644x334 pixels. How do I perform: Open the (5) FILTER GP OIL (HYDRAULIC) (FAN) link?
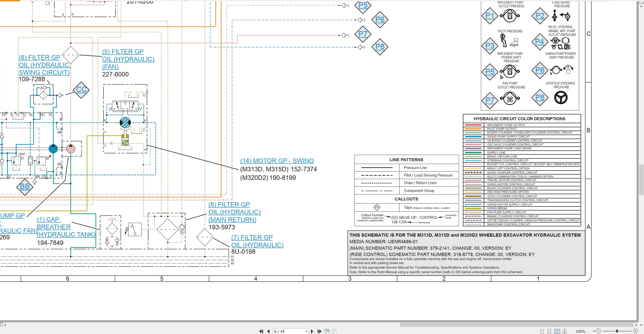coord(128,59)
